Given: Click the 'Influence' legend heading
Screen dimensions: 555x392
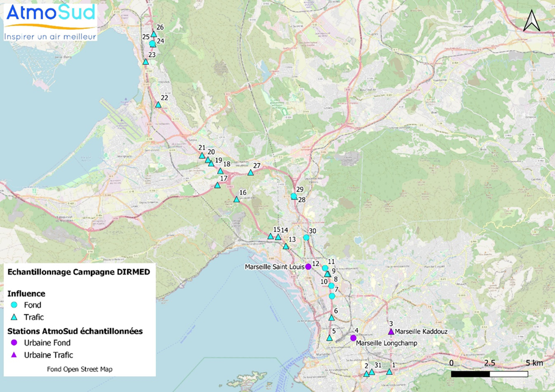Looking at the screenshot, I should pyautogui.click(x=26, y=294).
